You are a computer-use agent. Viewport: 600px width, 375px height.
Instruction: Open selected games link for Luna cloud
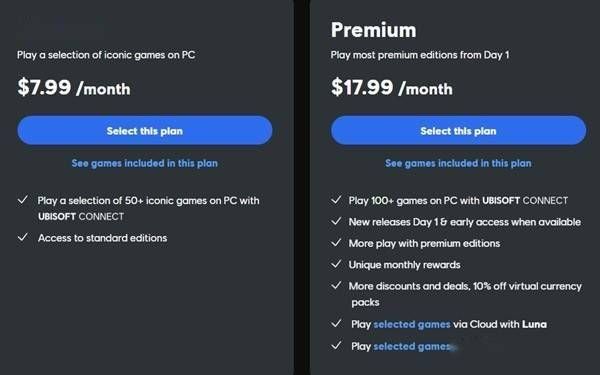[412, 324]
